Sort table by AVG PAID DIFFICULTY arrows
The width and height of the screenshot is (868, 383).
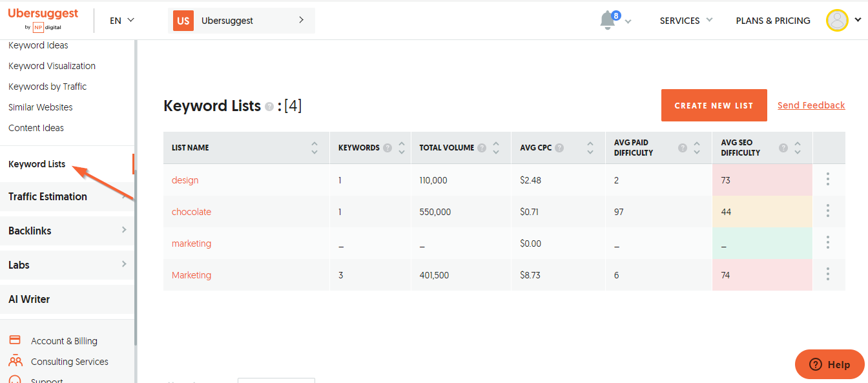click(x=697, y=148)
